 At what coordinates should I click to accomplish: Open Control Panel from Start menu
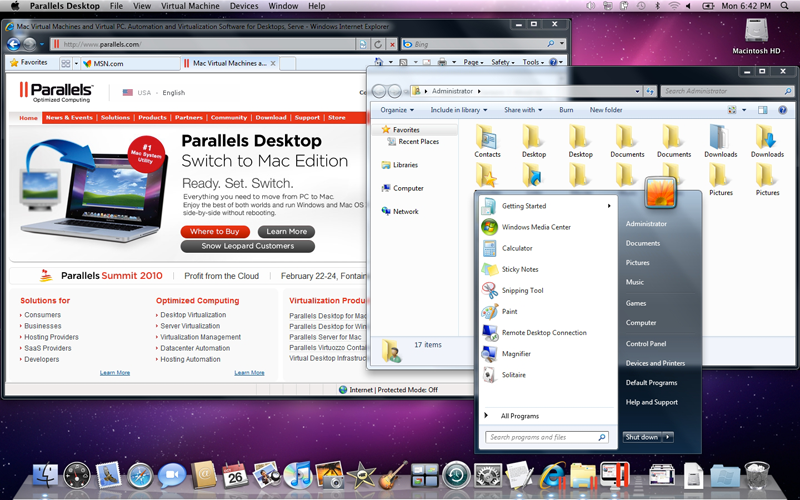(646, 343)
